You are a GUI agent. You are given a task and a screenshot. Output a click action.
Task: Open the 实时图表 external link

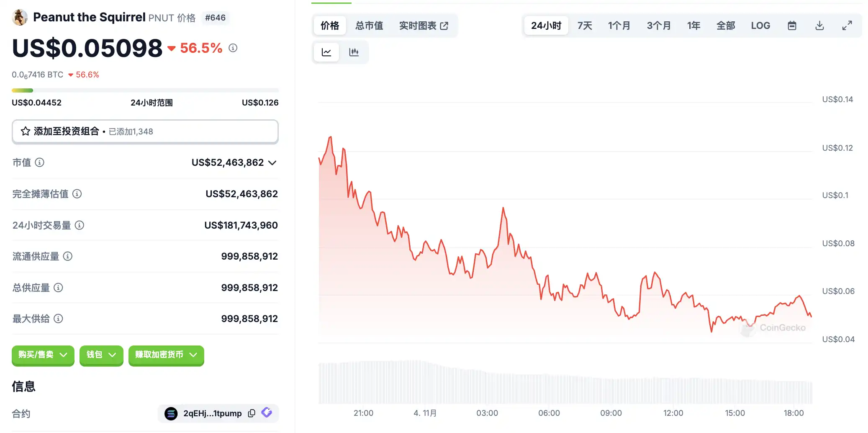click(x=424, y=26)
